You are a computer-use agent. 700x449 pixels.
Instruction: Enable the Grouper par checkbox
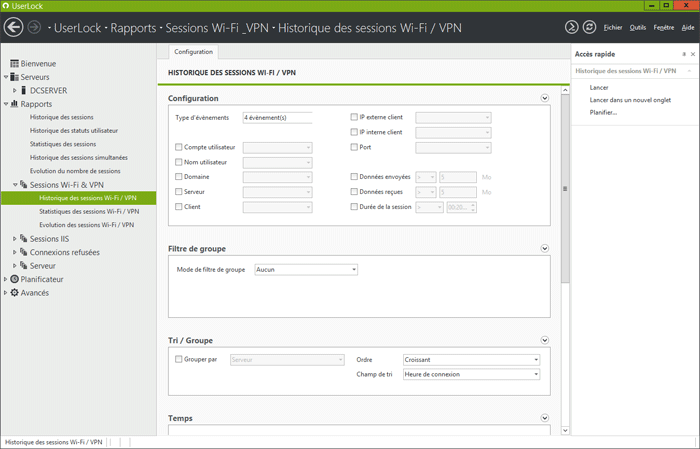pos(179,359)
